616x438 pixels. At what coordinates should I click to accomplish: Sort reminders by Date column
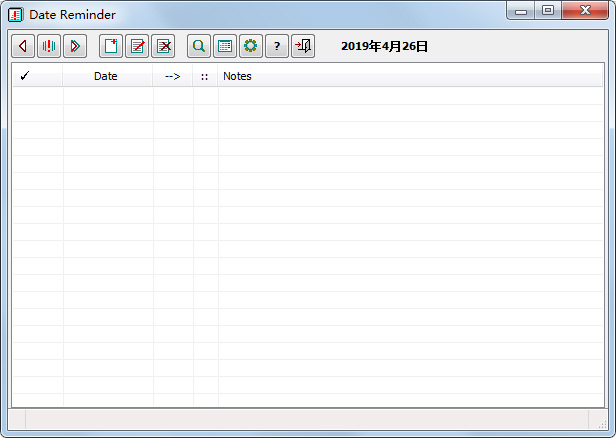coord(106,76)
